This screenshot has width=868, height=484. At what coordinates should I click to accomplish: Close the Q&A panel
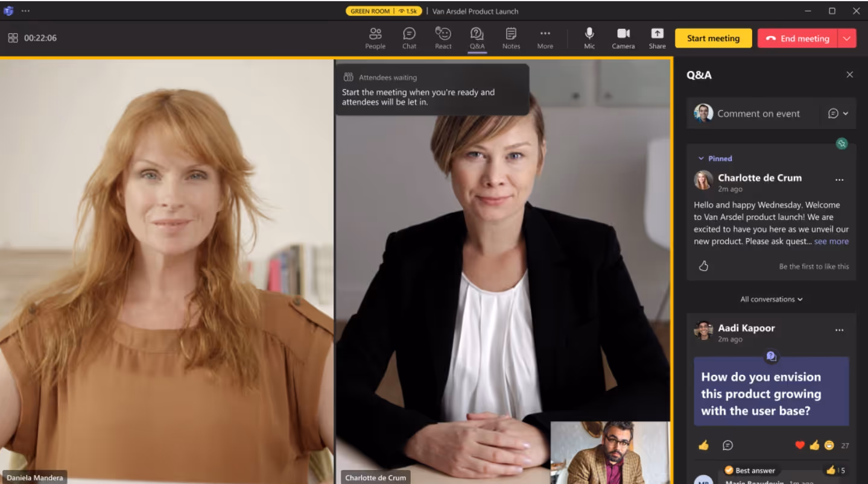[x=850, y=75]
